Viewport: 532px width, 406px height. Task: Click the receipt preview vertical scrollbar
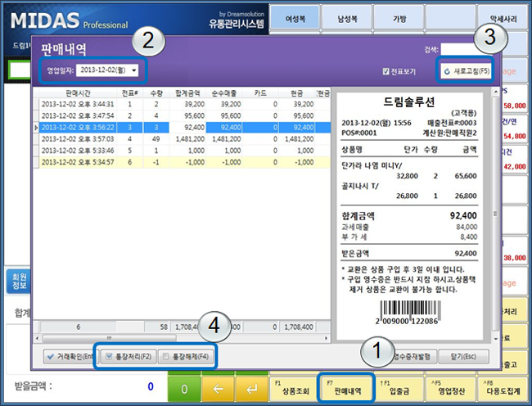click(495, 214)
